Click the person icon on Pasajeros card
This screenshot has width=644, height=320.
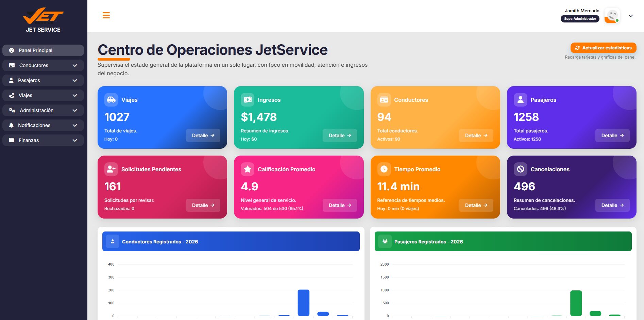click(520, 100)
